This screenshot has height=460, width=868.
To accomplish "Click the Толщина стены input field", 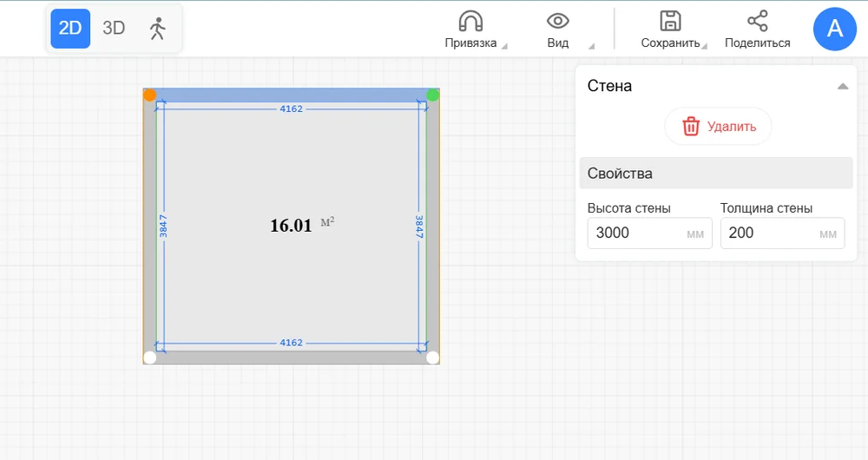I will coord(769,233).
